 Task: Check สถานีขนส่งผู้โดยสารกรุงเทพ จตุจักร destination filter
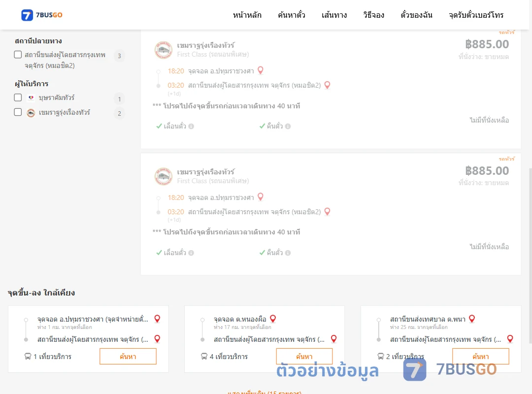pyautogui.click(x=18, y=55)
